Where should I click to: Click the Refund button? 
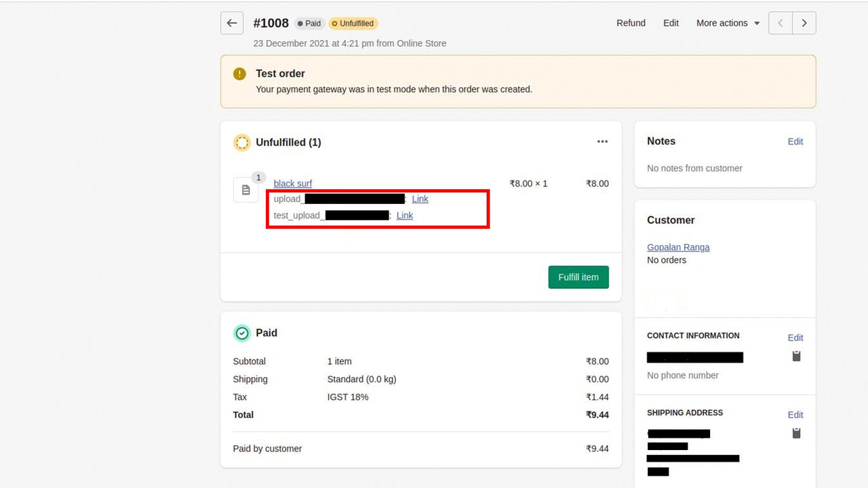coord(631,23)
